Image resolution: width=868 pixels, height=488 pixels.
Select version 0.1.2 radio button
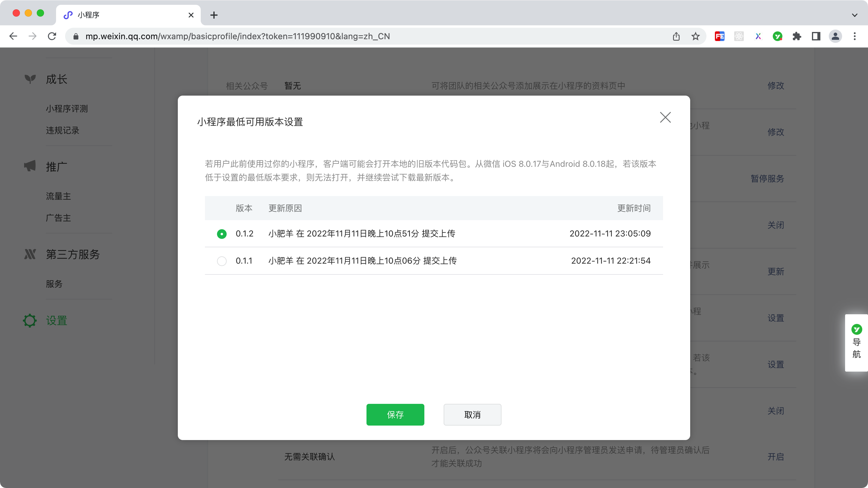pos(222,234)
